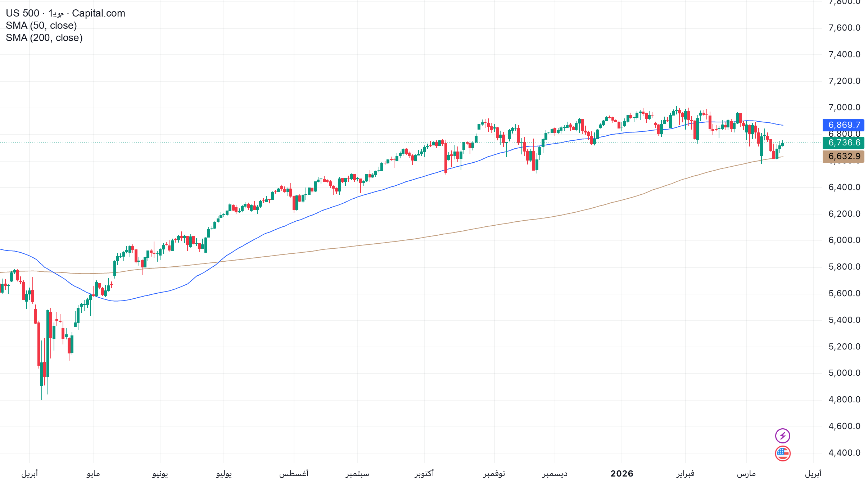Select the نوفمبر month label on time axis
The height and width of the screenshot is (483, 868).
494,473
